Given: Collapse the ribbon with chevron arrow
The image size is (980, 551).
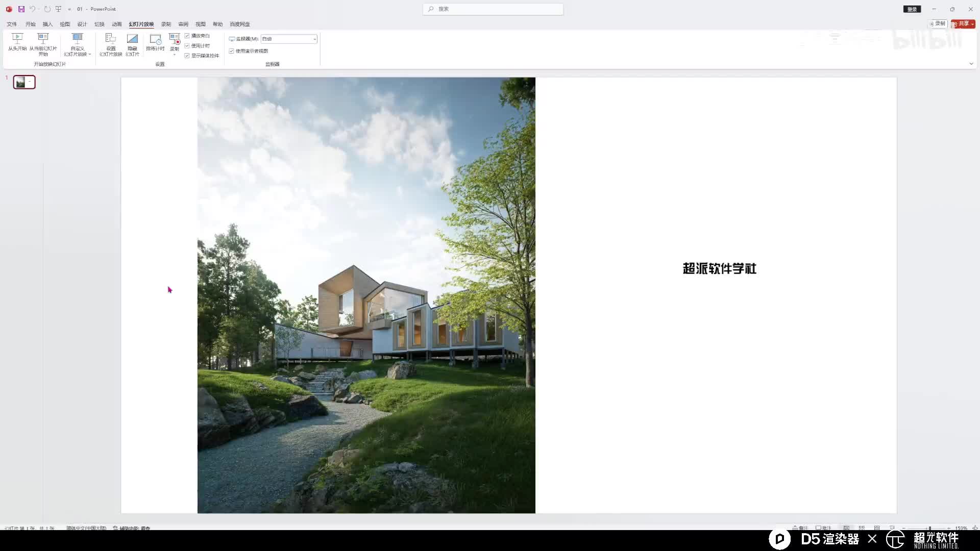Looking at the screenshot, I should pos(971,64).
